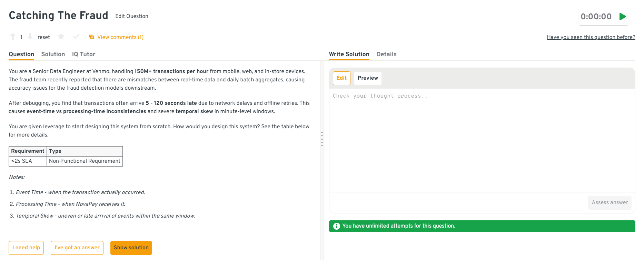Open the Details tab
The image size is (644, 260).
pyautogui.click(x=386, y=54)
